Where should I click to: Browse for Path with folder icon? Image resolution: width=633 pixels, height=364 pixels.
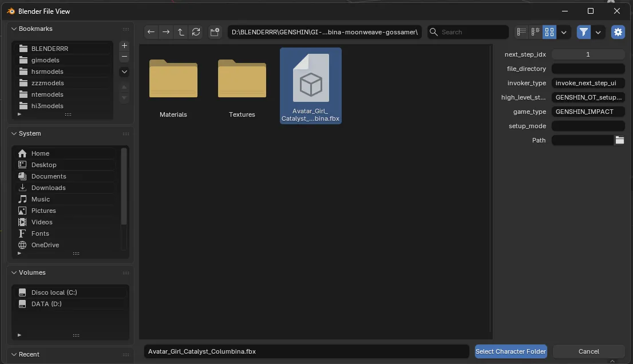click(619, 140)
